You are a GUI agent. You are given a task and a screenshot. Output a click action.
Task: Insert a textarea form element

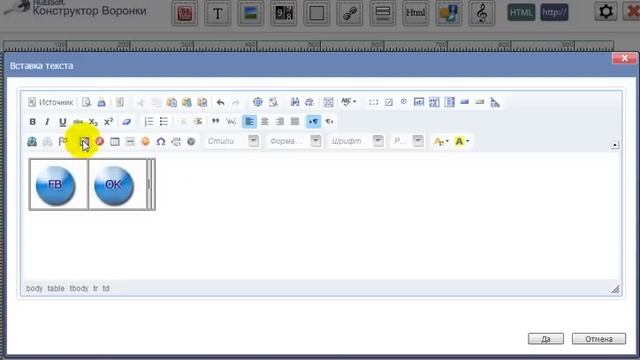click(434, 102)
